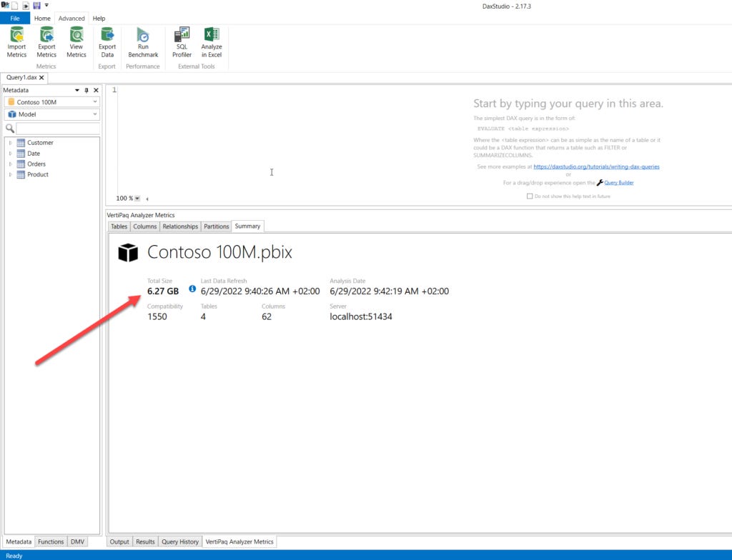Open the Query History bottom tab
The image size is (732, 560).
coord(179,541)
